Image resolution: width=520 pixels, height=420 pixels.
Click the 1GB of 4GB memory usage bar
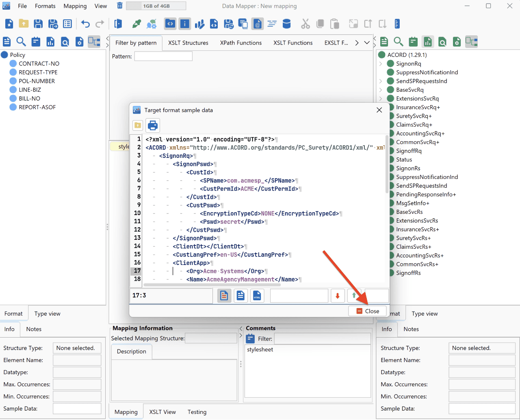point(156,6)
